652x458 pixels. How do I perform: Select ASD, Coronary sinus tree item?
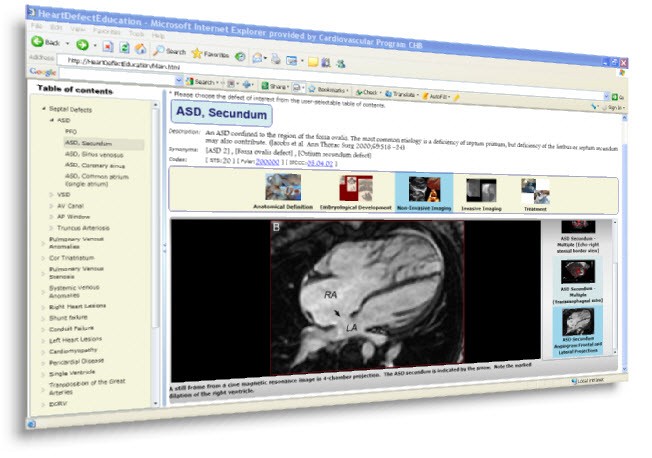[x=95, y=166]
